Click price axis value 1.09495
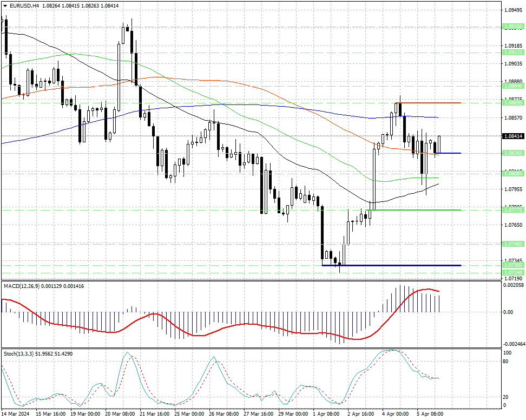This screenshot has width=526, height=420. (513, 10)
